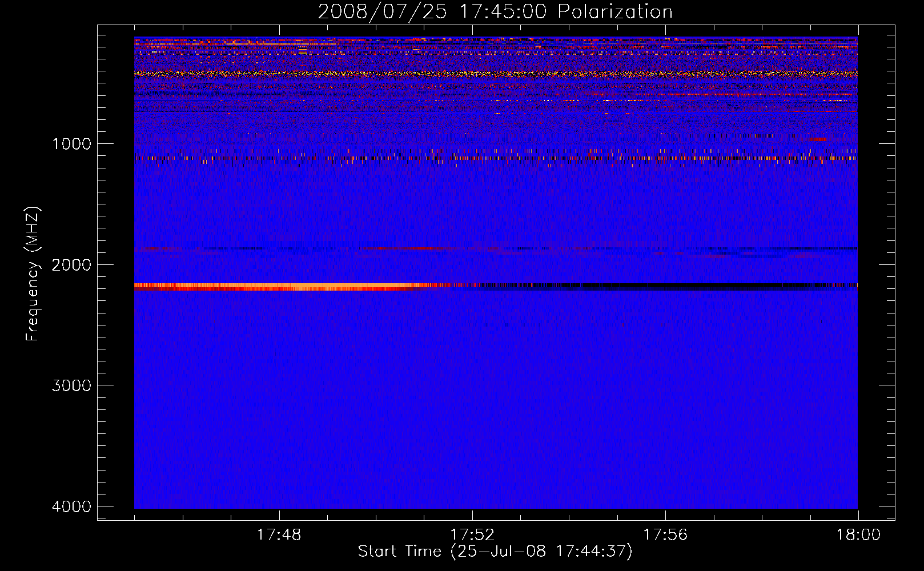The height and width of the screenshot is (571, 924).
Task: Click the yellow speckled band near 400 MHz
Action: 496,73
